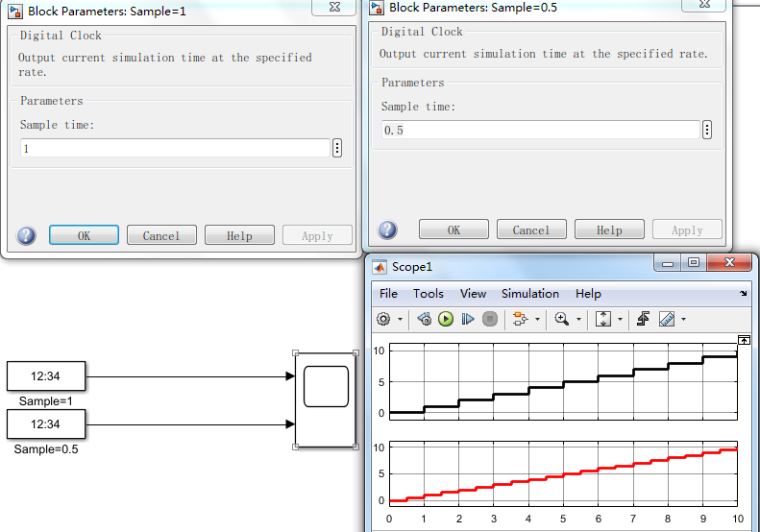Expand the dropdown beside the highlight block icon
The height and width of the screenshot is (532, 760).
point(537,320)
